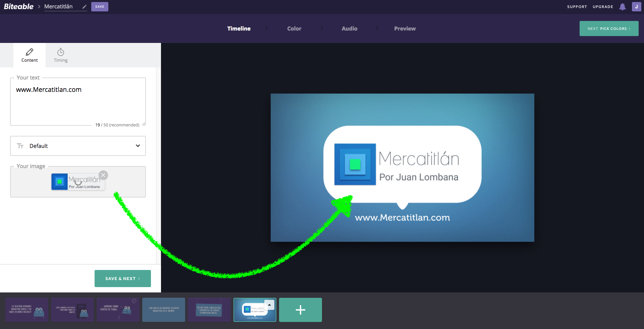
Task: Click the uploaded Mercatitlán logo image
Action: [x=78, y=181]
